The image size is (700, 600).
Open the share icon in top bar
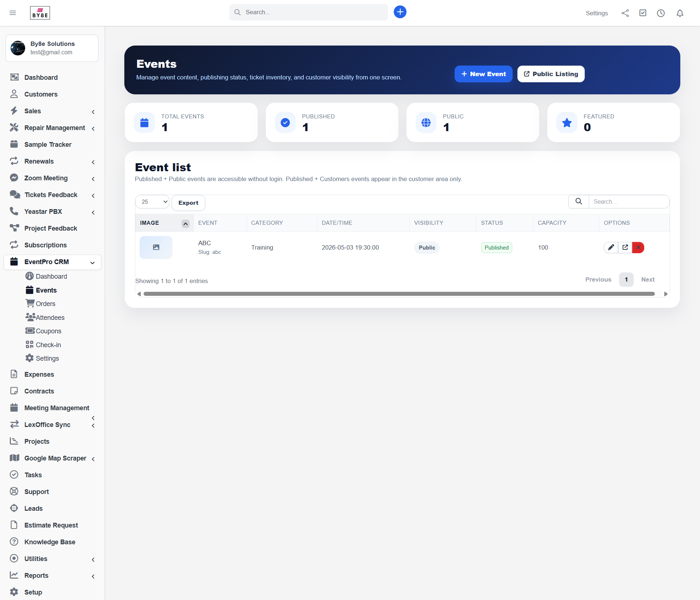coord(625,13)
